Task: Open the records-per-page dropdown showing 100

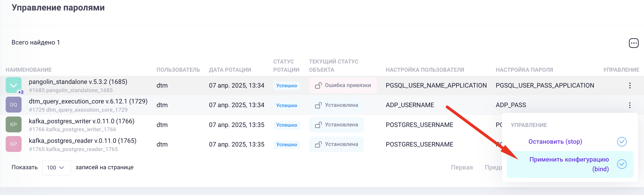Action: pyautogui.click(x=56, y=168)
